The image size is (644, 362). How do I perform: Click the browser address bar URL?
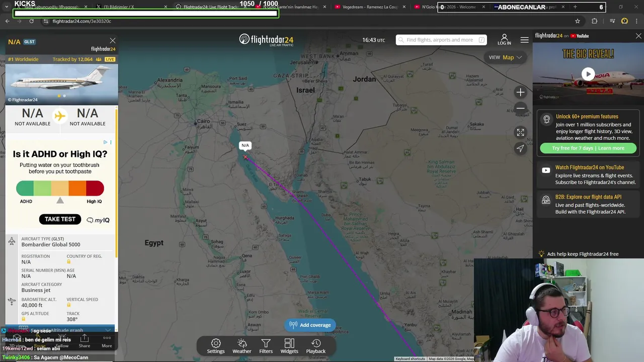tap(82, 21)
